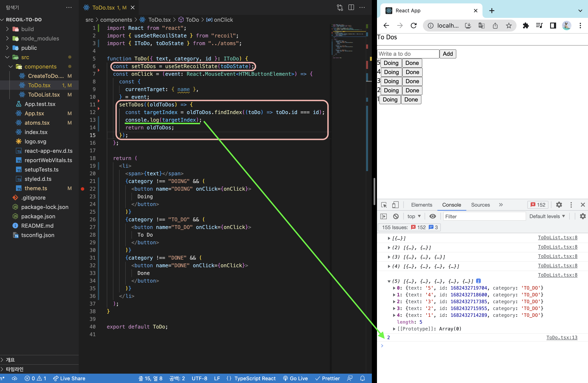Image resolution: width=588 pixels, height=383 pixels.
Task: Open source control changes icon in editor toolbar
Action: click(340, 7)
